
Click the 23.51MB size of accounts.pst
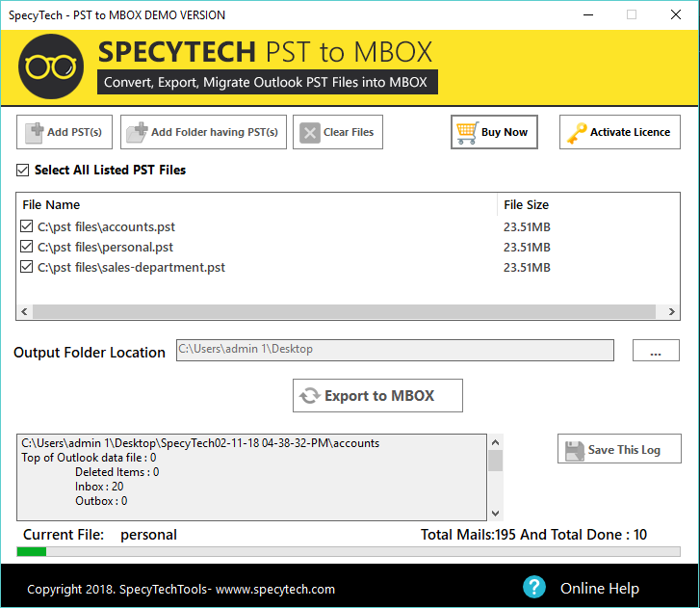click(x=527, y=227)
